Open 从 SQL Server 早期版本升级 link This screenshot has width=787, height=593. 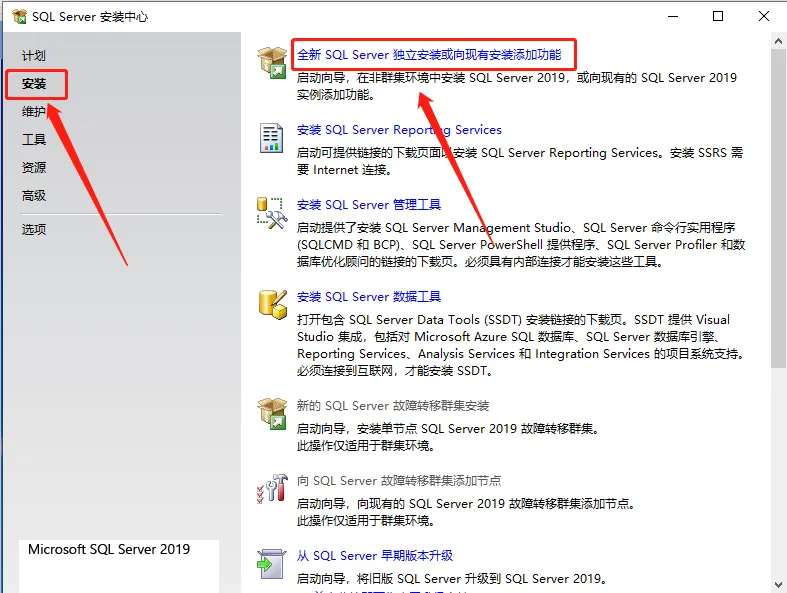coord(375,556)
